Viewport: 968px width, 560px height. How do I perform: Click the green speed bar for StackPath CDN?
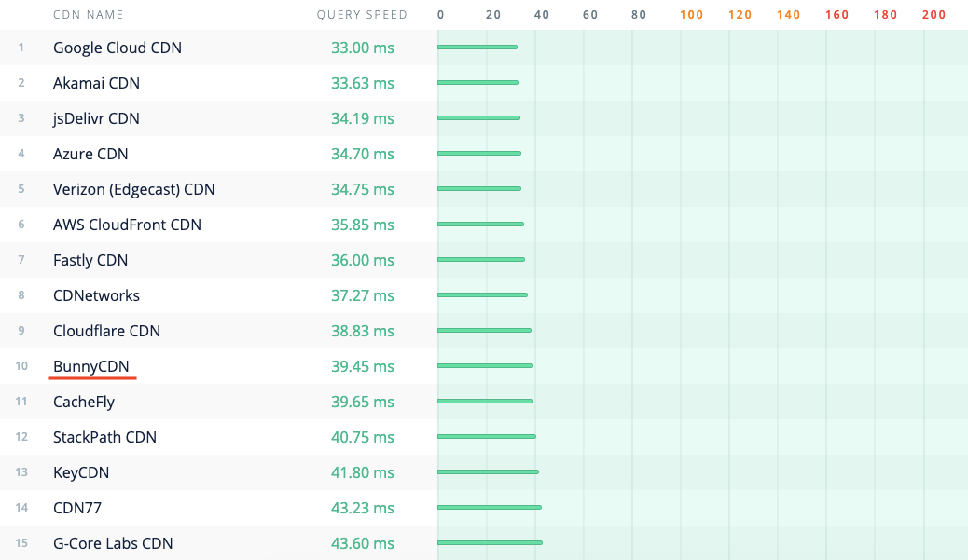point(485,437)
